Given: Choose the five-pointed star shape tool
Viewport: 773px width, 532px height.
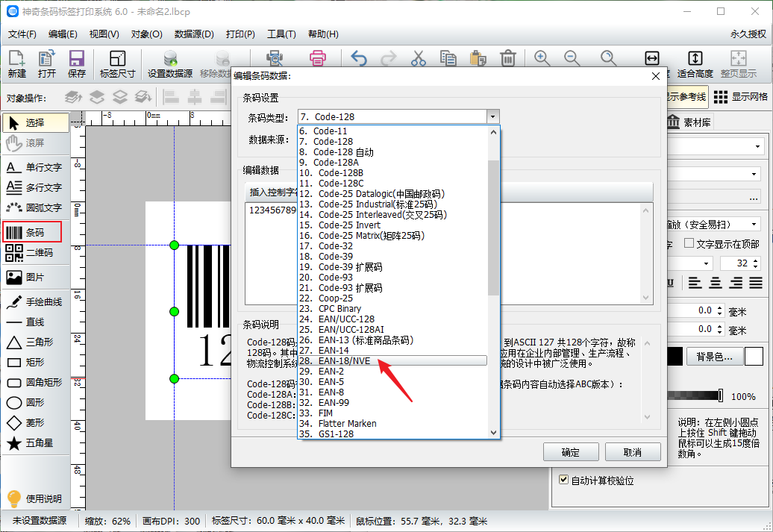Looking at the screenshot, I should (37, 443).
